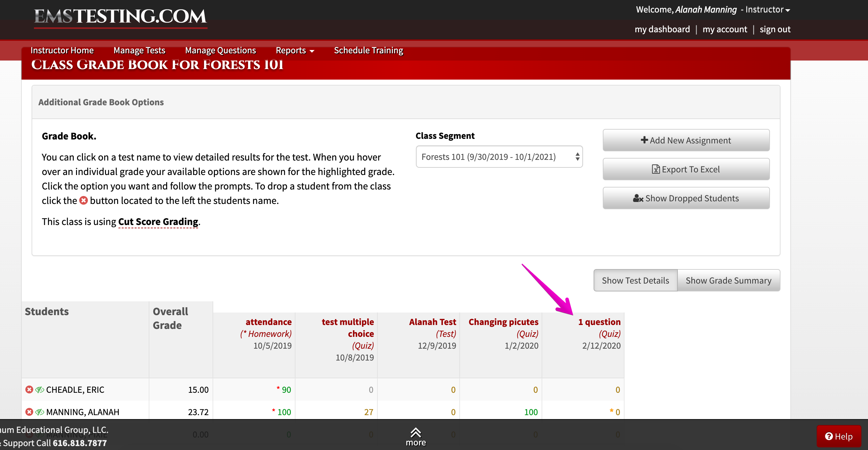The image size is (868, 450).
Task: Click Alanah Manning's Alanah Test grade 0
Action: [x=453, y=412]
